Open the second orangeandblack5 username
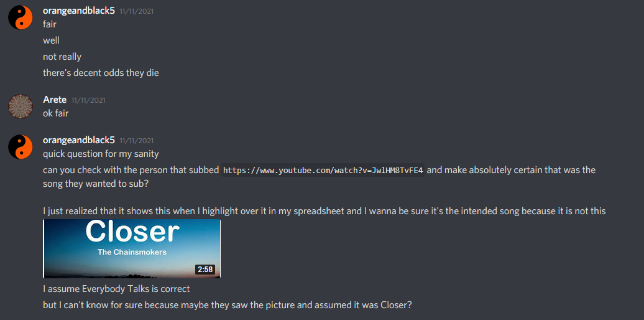 (x=79, y=140)
